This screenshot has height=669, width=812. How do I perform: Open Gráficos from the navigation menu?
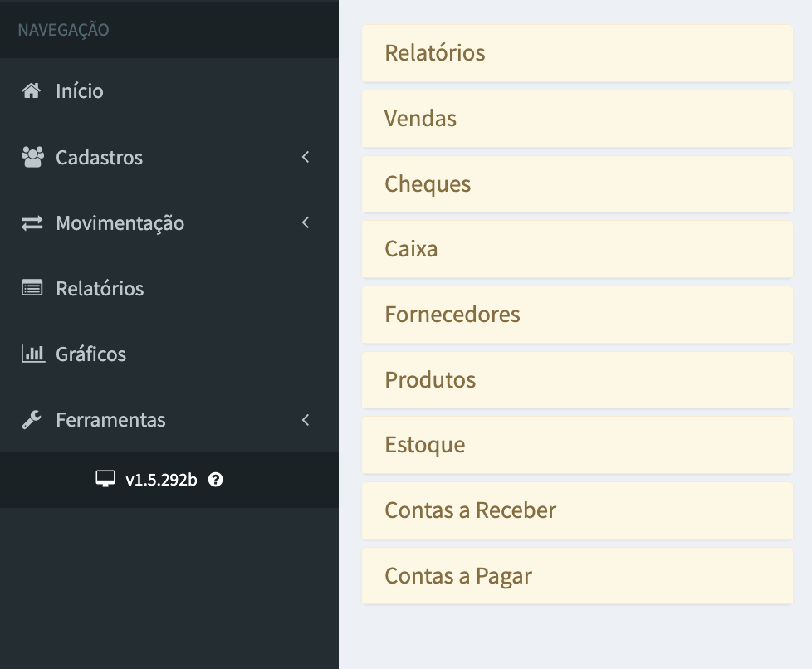[x=90, y=354]
